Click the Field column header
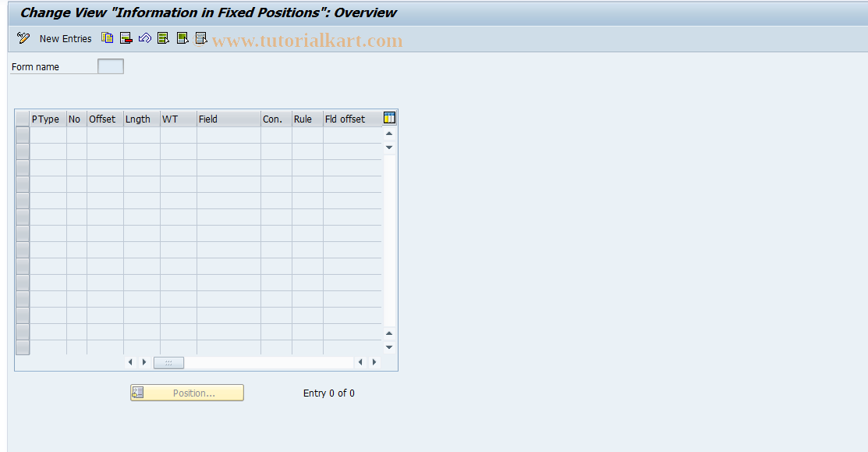Image resolution: width=868 pixels, height=452 pixels. [x=229, y=119]
